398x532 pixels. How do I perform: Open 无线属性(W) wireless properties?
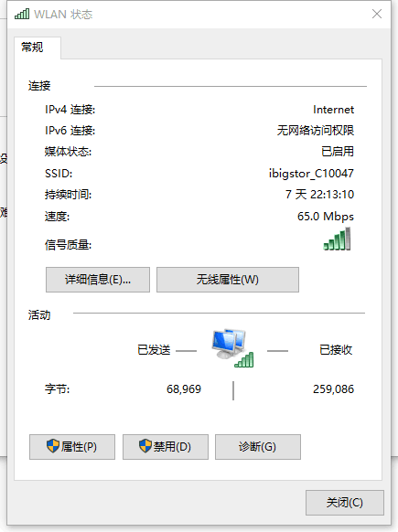coord(228,280)
